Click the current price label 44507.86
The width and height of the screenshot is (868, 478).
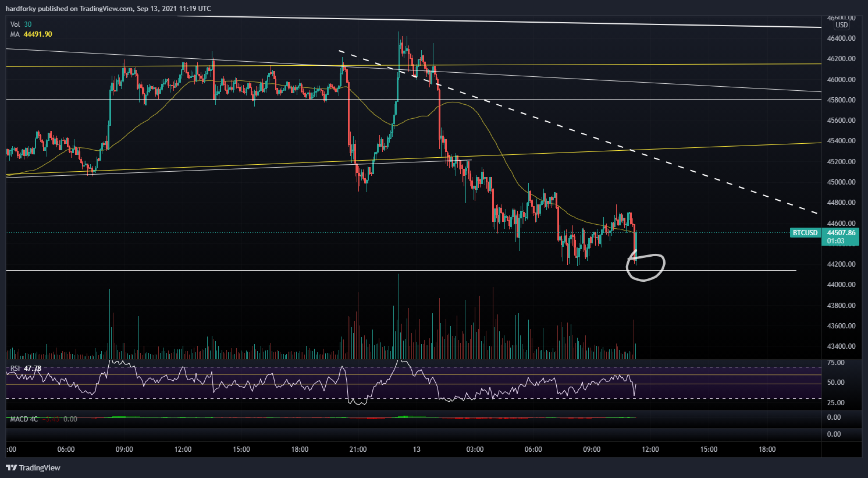(x=841, y=233)
